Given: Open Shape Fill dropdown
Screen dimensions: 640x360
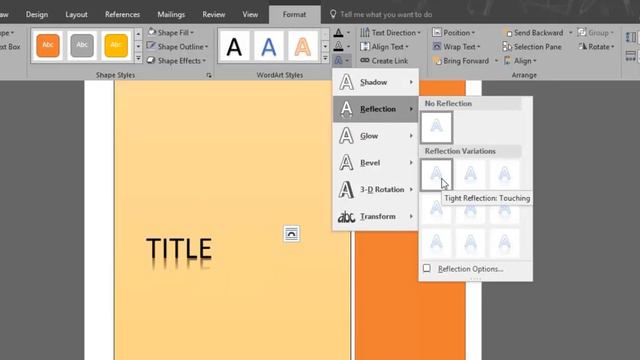Looking at the screenshot, I should click(x=171, y=32).
